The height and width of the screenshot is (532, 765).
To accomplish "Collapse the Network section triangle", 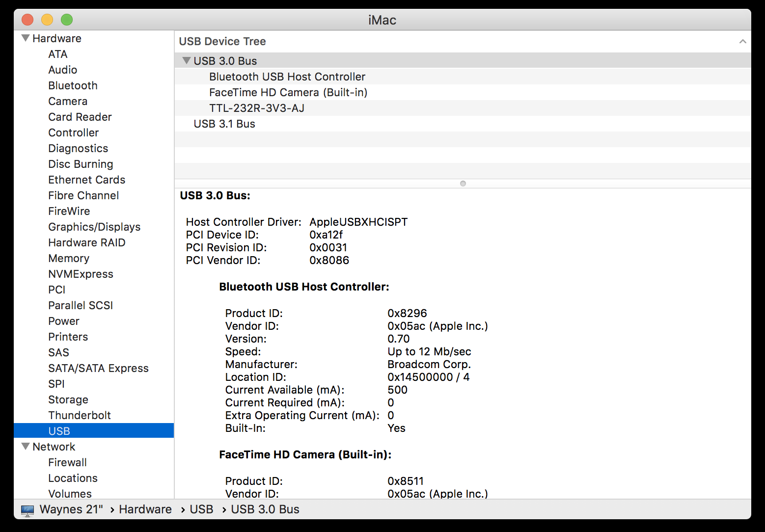I will click(x=26, y=446).
